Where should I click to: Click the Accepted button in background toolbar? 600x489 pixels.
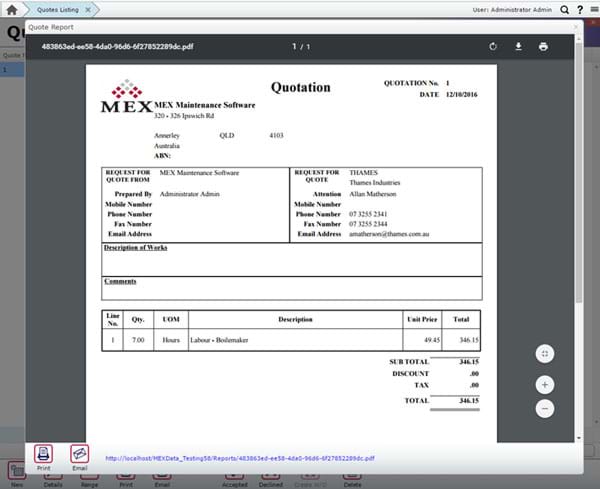click(x=235, y=480)
